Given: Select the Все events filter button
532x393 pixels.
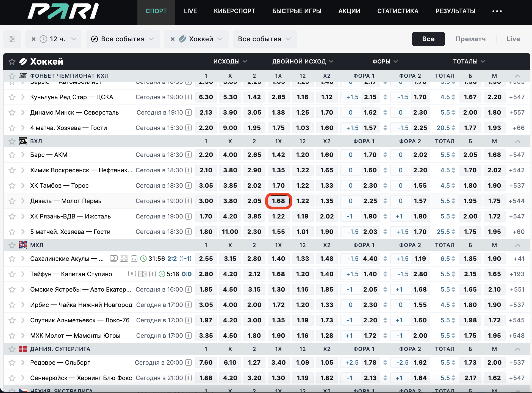Looking at the screenshot, I should point(428,39).
